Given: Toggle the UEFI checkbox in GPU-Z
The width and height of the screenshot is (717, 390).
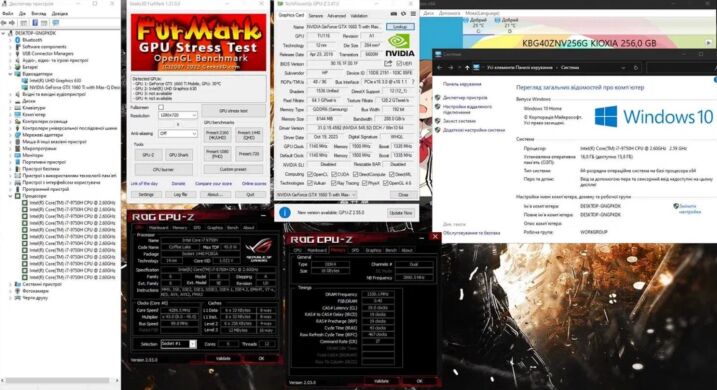Looking at the screenshot, I should [399, 64].
